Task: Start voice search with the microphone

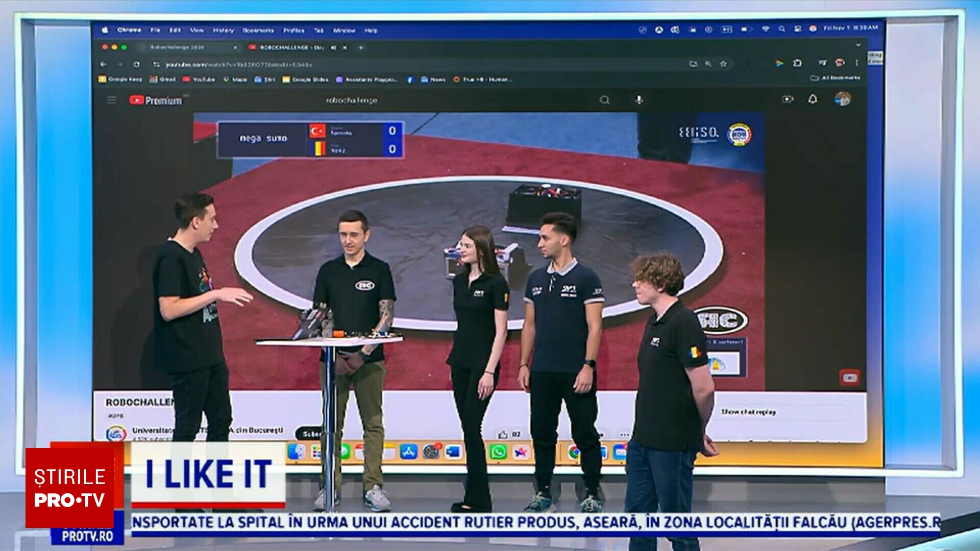Action: coord(639,99)
